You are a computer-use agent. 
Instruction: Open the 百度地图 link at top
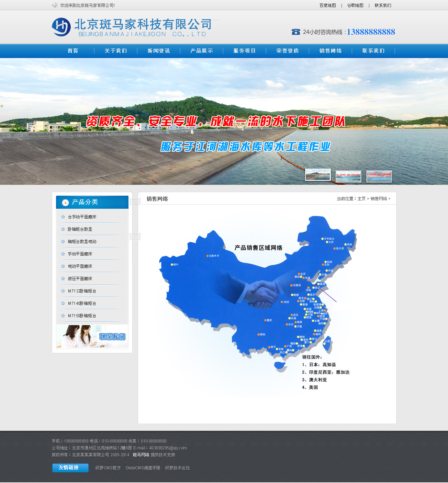(x=327, y=5)
